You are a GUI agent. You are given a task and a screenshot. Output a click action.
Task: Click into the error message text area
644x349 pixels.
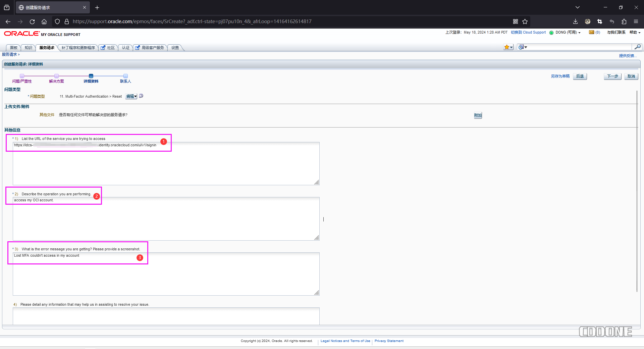click(166, 274)
